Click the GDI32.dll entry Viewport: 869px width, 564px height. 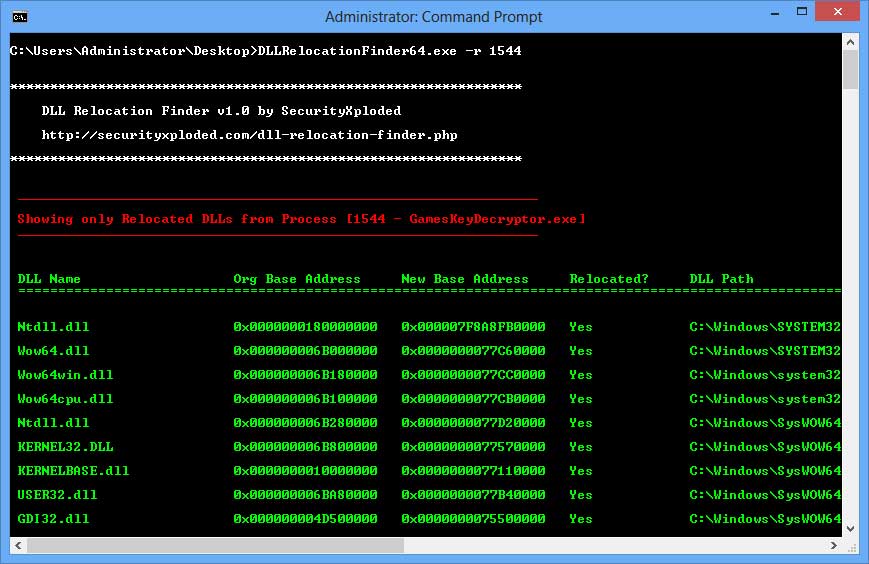pos(53,519)
